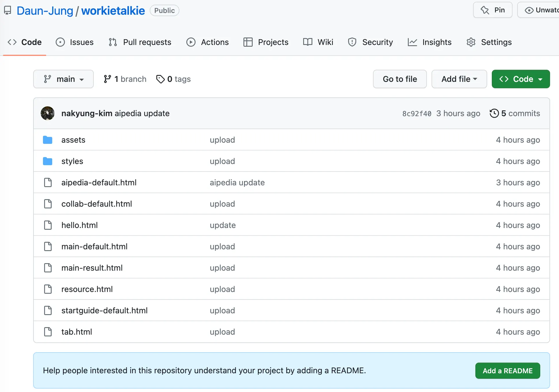Switch to the Issues tab

[75, 42]
